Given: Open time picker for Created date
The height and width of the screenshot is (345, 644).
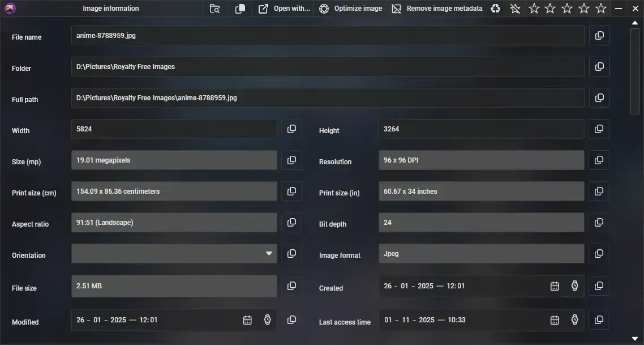Looking at the screenshot, I should click(x=574, y=286).
